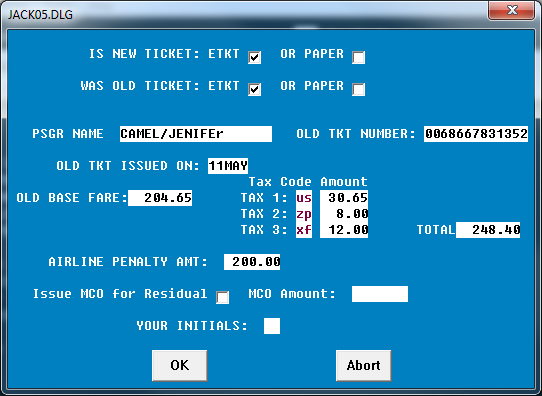Click the TAX 3 code field 'xf'

[x=304, y=230]
